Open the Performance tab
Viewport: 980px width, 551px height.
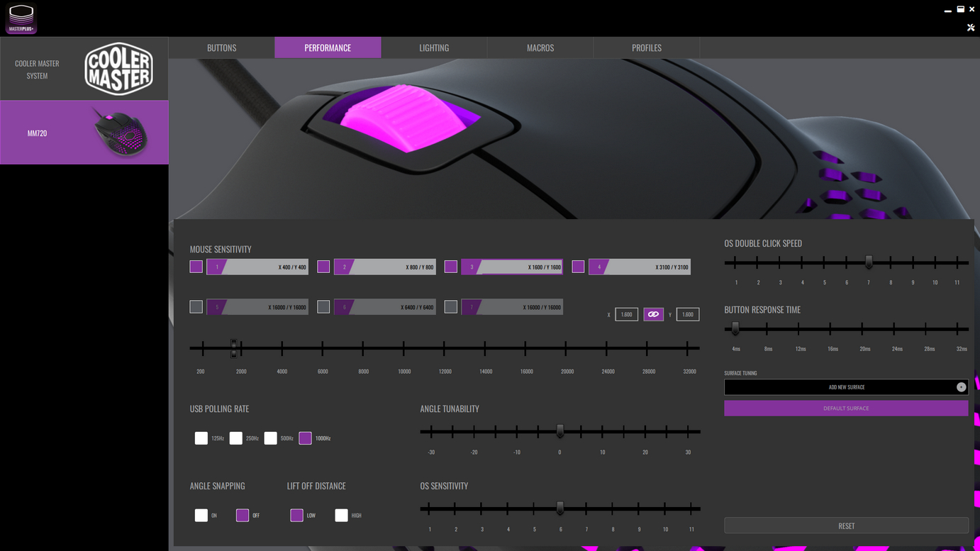pos(328,48)
